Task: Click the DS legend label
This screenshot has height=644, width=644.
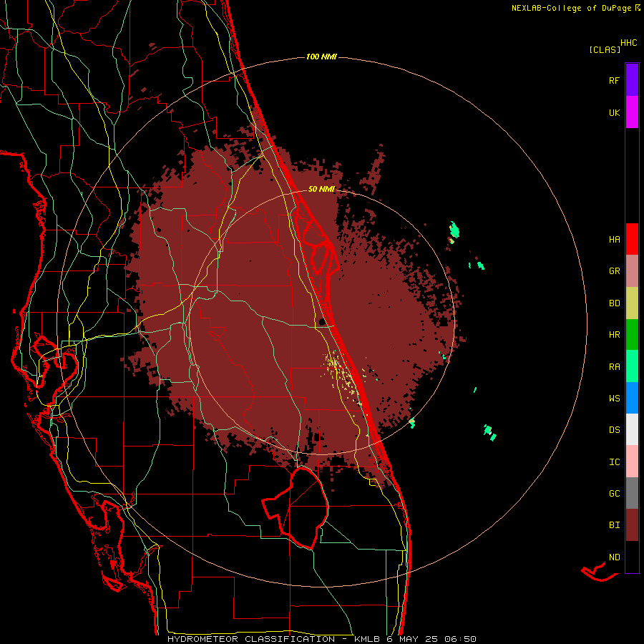Action: [614, 430]
